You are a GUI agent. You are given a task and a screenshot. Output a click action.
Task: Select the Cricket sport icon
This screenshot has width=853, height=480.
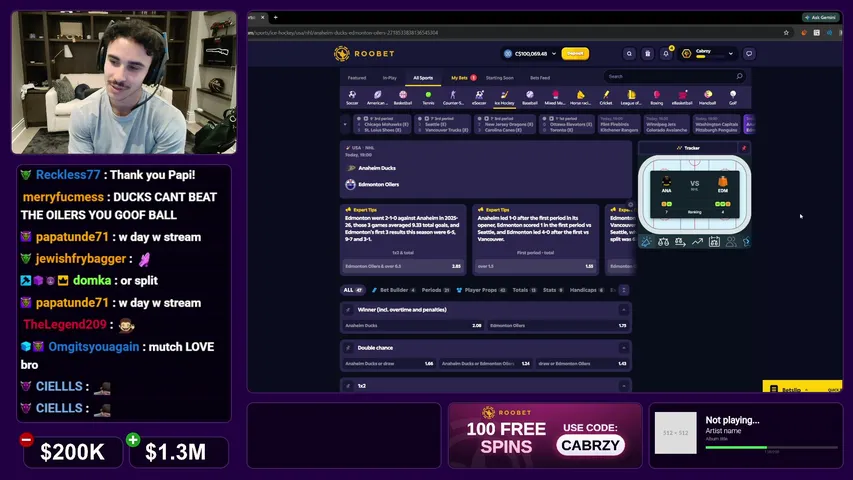[x=605, y=97]
